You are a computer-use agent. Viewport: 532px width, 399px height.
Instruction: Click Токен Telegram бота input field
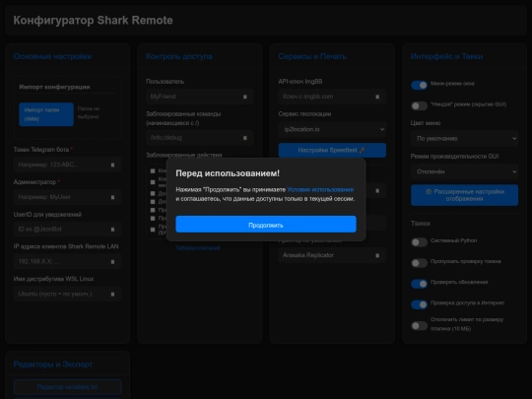[x=68, y=165]
